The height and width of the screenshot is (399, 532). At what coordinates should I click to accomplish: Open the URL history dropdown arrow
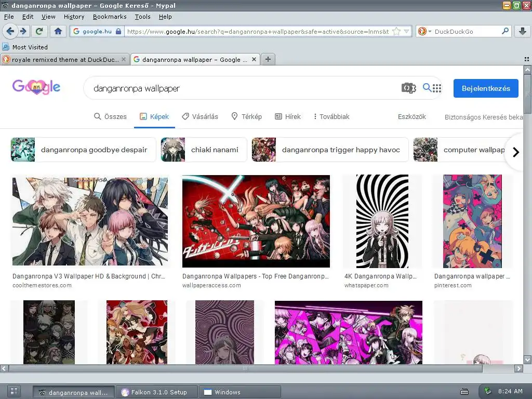[406, 31]
